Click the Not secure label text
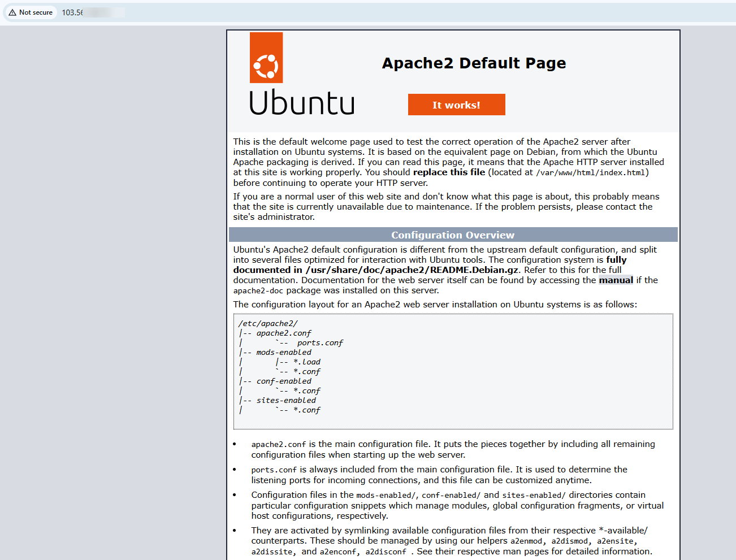Image resolution: width=736 pixels, height=560 pixels. click(34, 12)
